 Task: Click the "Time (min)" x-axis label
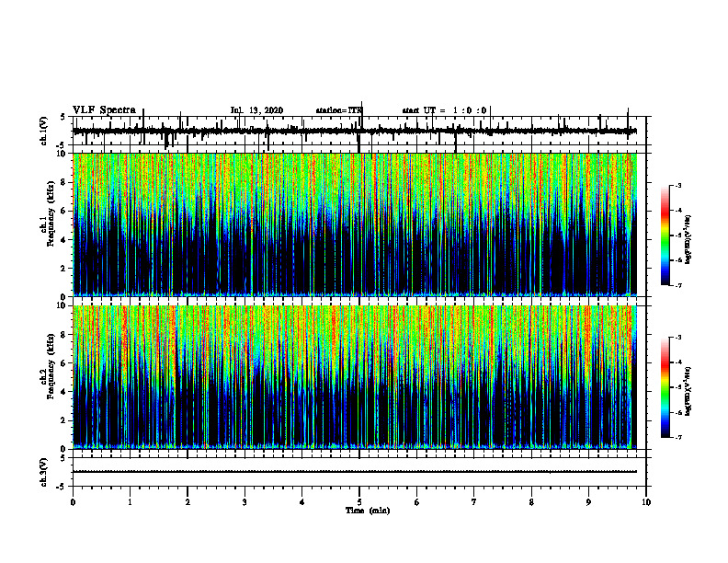[x=368, y=511]
